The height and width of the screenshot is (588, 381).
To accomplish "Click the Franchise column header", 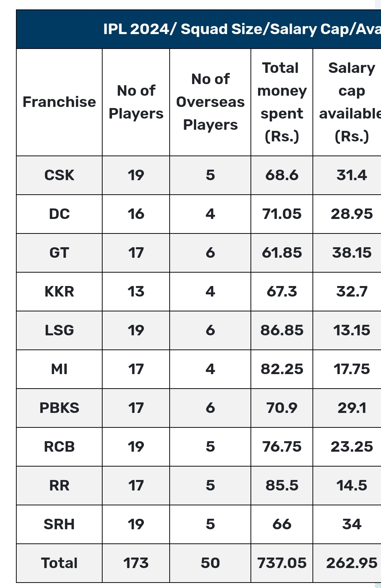I will pyautogui.click(x=59, y=102).
